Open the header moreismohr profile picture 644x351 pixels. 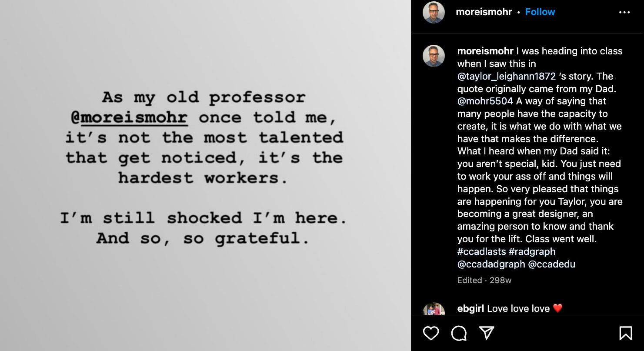434,12
